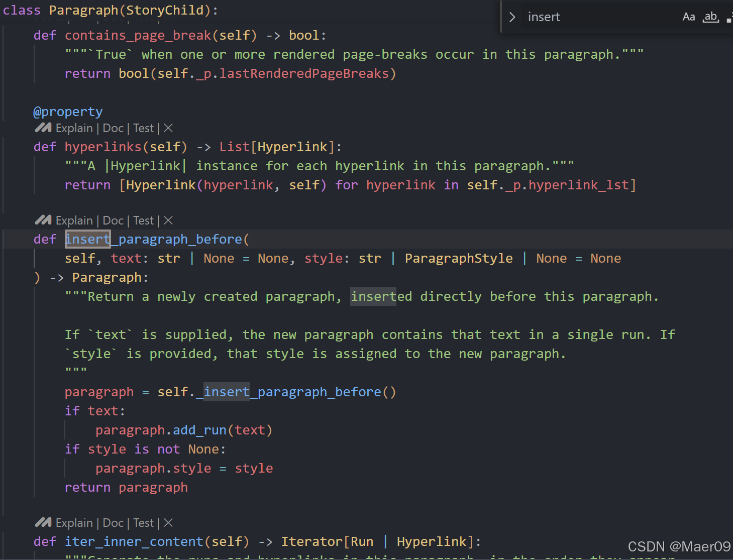The height and width of the screenshot is (560, 733).
Task: Click '-> Paragraph:' return annotation
Action: [x=99, y=278]
